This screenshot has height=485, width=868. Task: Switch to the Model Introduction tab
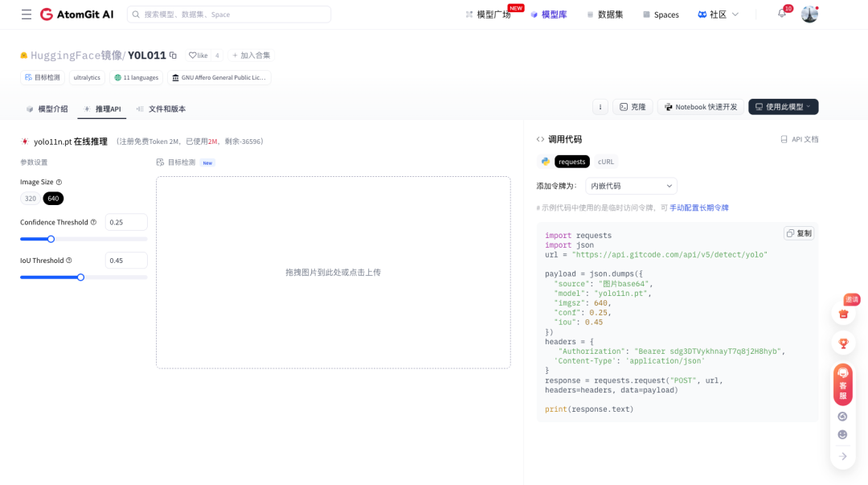point(47,109)
